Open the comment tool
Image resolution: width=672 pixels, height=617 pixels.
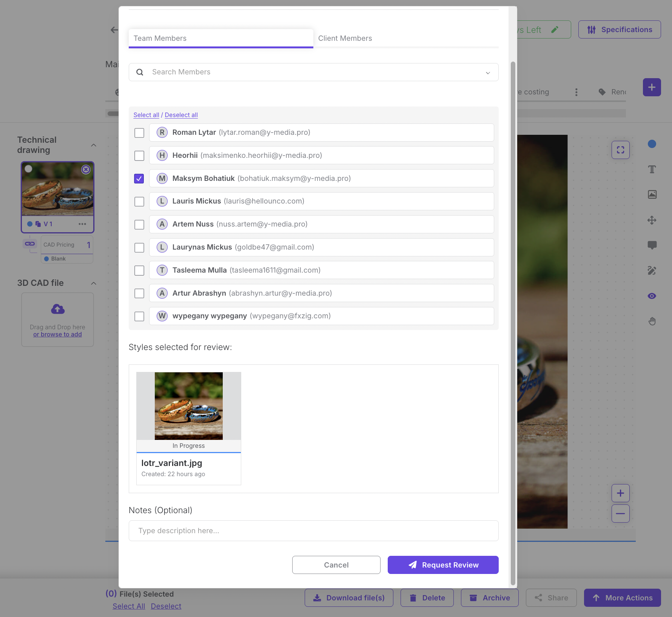(652, 245)
